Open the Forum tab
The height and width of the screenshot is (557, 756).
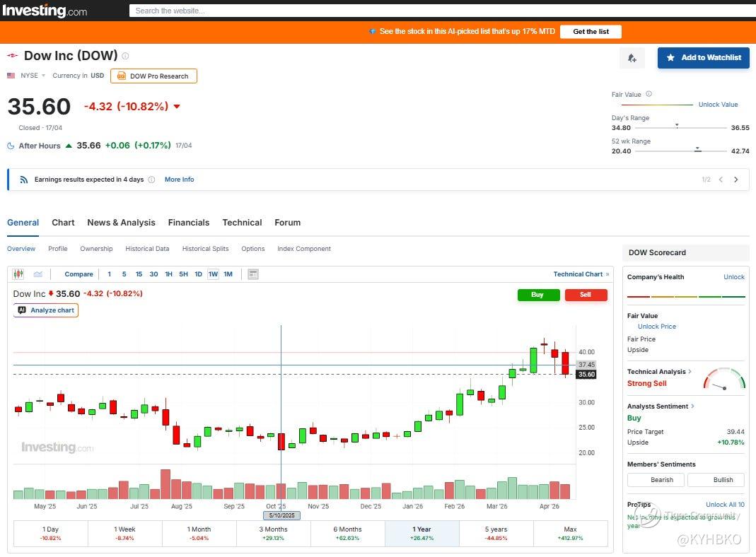click(x=287, y=223)
